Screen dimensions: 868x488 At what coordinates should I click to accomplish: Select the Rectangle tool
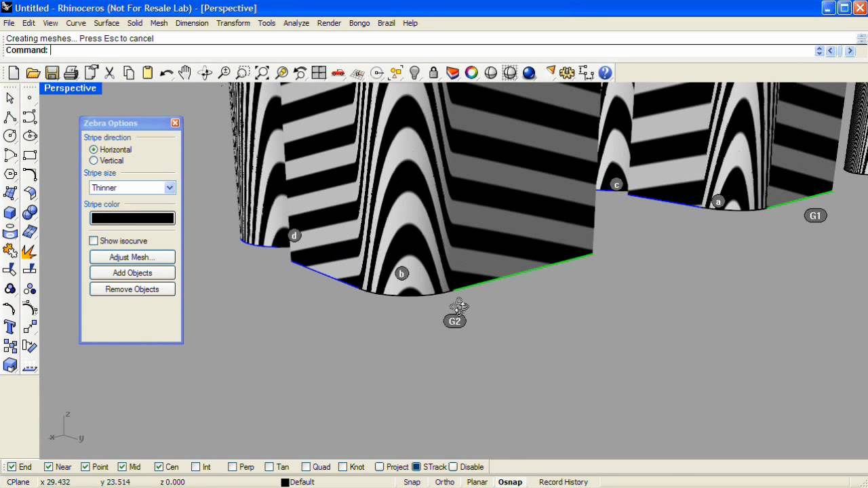tap(29, 155)
